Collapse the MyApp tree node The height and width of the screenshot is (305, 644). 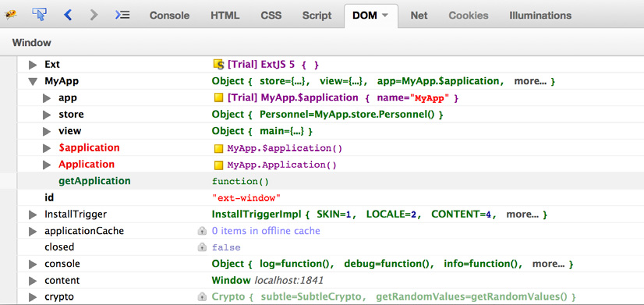click(x=33, y=81)
